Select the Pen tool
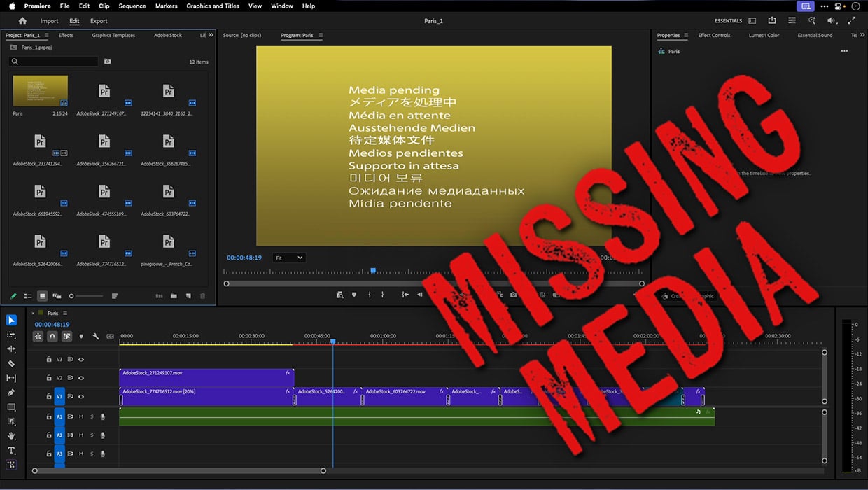The width and height of the screenshot is (868, 490). pos(11,393)
